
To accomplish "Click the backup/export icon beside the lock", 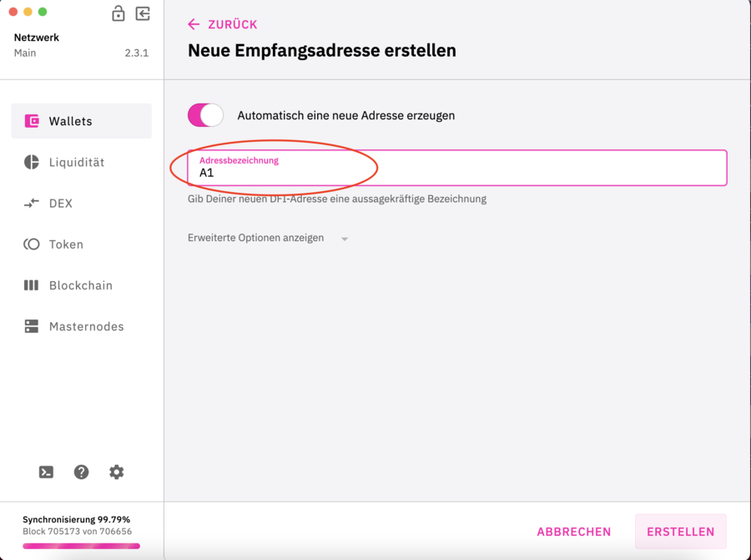I will click(142, 14).
